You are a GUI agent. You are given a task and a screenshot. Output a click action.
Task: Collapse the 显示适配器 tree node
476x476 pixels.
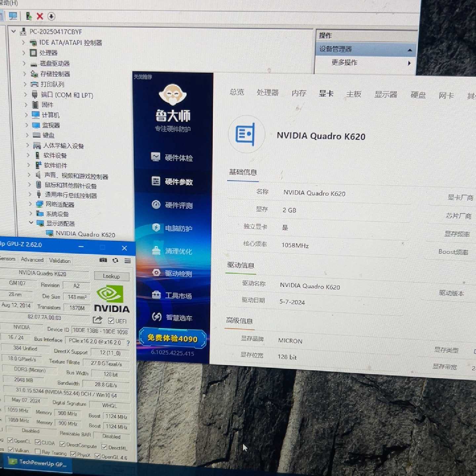[x=31, y=222]
